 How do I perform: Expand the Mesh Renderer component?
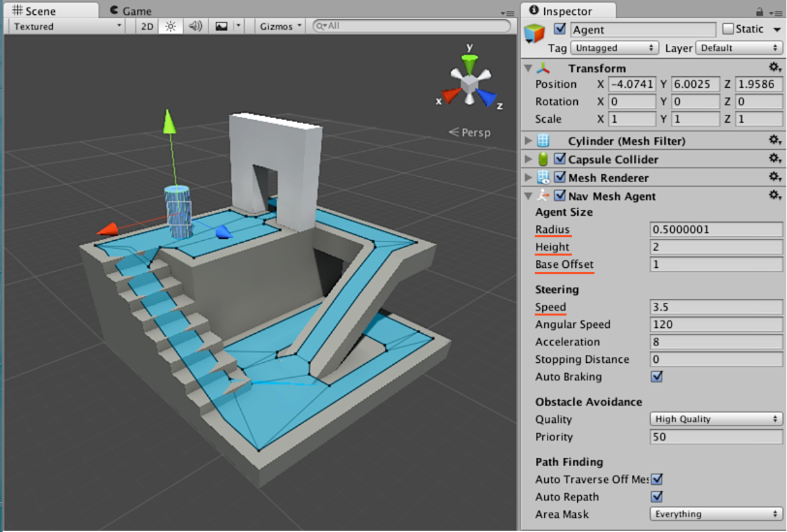point(528,178)
